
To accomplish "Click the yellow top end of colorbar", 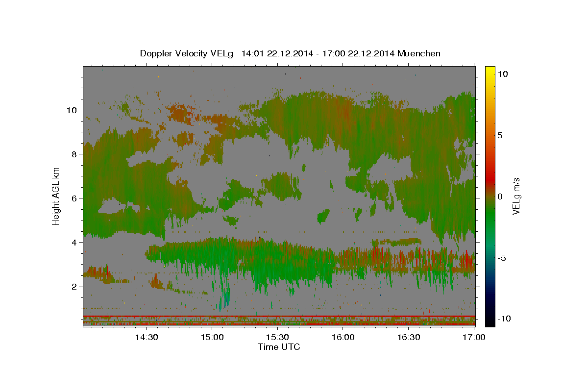I will (490, 70).
